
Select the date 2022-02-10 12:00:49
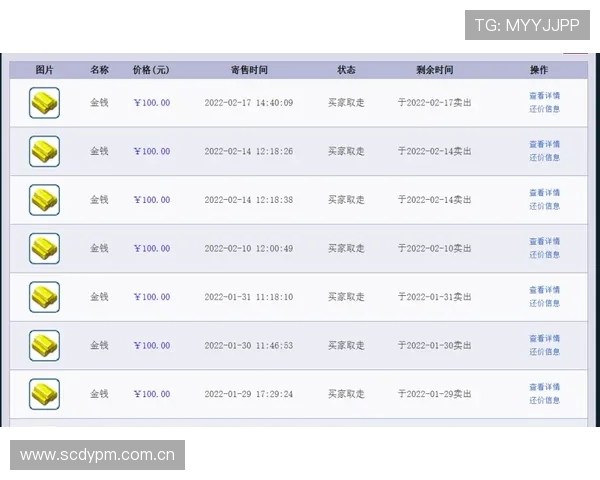[x=249, y=249]
